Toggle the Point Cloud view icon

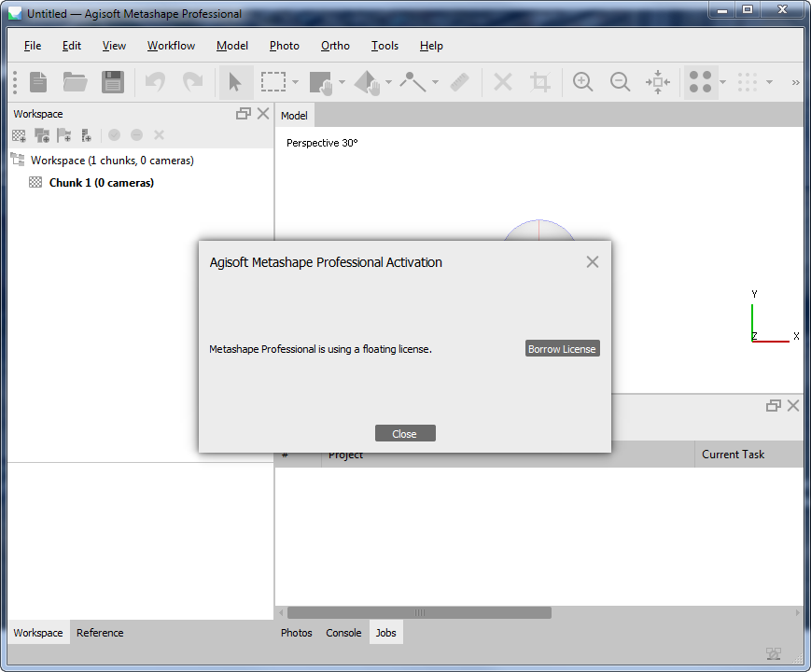click(x=701, y=82)
